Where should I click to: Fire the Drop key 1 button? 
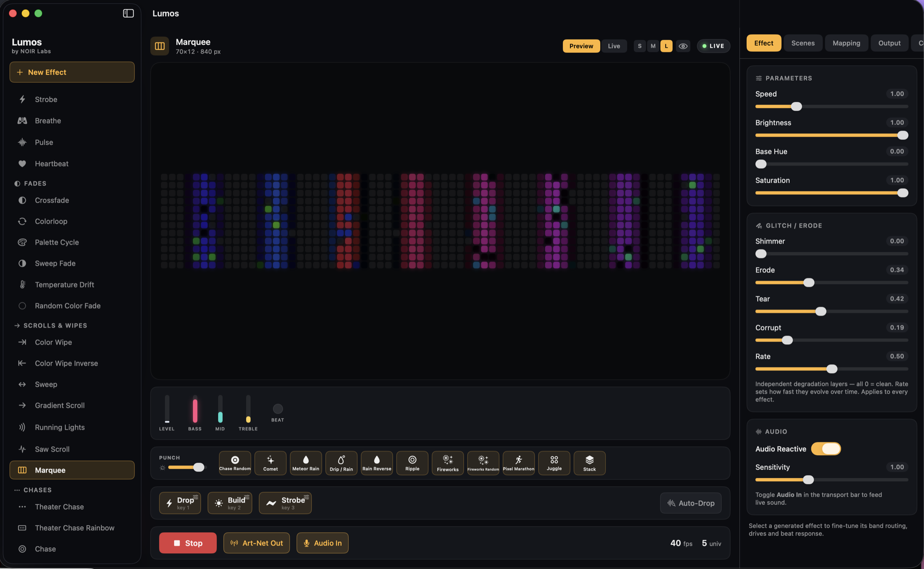(x=180, y=503)
